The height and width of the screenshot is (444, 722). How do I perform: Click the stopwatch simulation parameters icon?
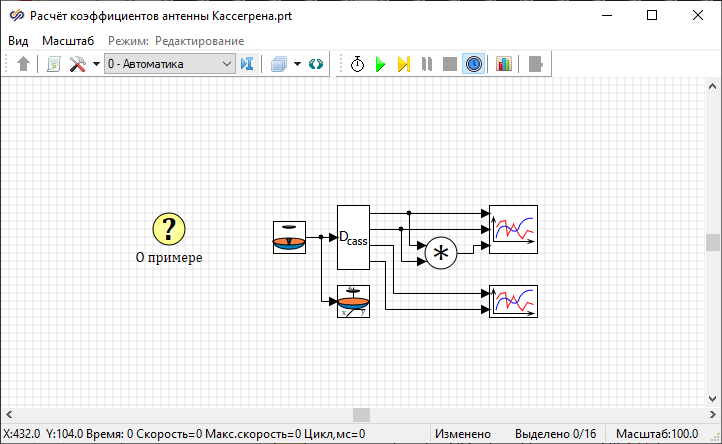[357, 64]
